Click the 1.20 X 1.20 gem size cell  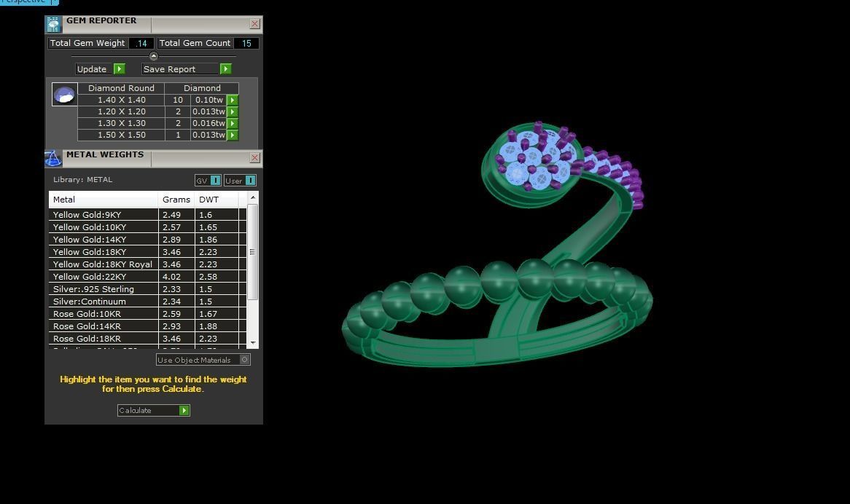[122, 111]
